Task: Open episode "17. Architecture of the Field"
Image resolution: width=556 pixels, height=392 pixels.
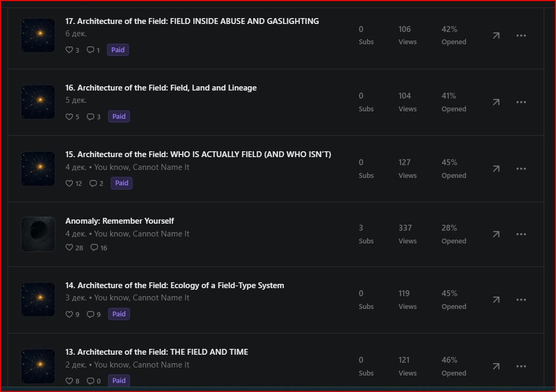Action: (x=191, y=21)
